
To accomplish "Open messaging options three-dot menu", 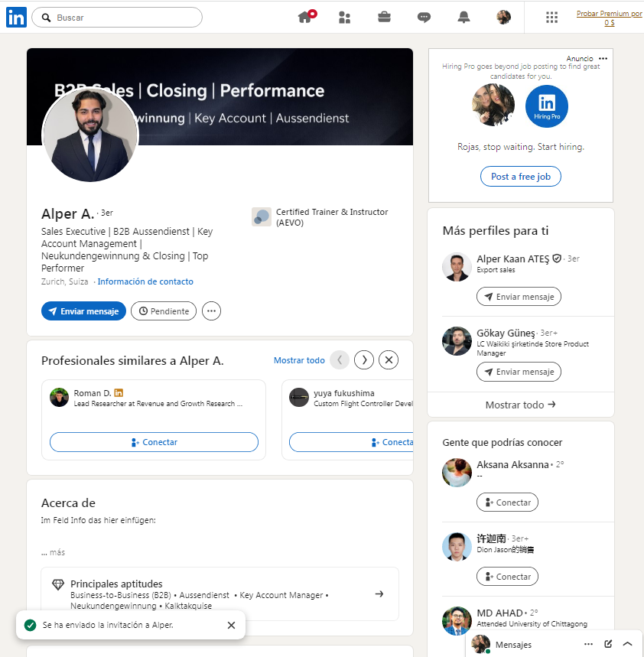I will pyautogui.click(x=588, y=644).
